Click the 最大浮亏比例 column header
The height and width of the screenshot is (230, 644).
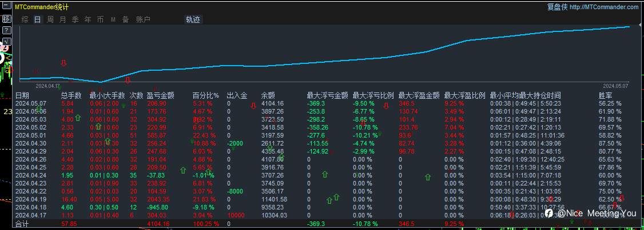point(373,95)
